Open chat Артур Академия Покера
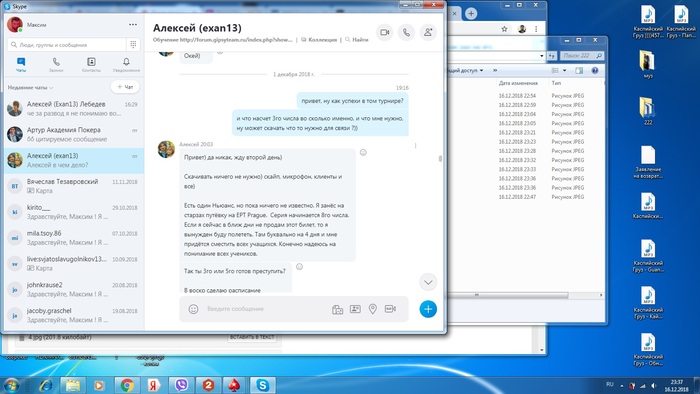700x394 pixels. [74, 134]
